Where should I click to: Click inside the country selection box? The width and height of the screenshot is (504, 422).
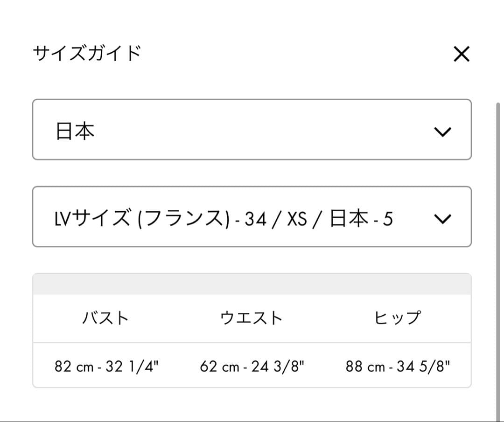coord(252,130)
